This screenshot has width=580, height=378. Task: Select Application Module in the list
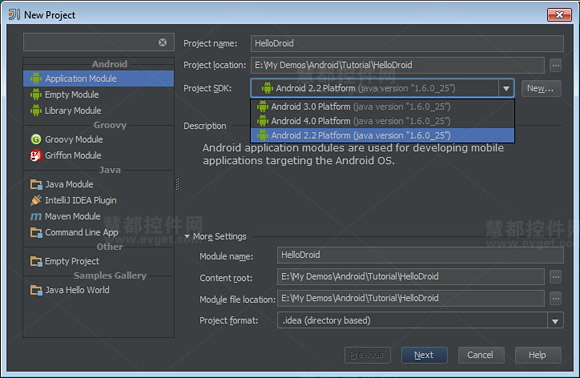[98, 78]
